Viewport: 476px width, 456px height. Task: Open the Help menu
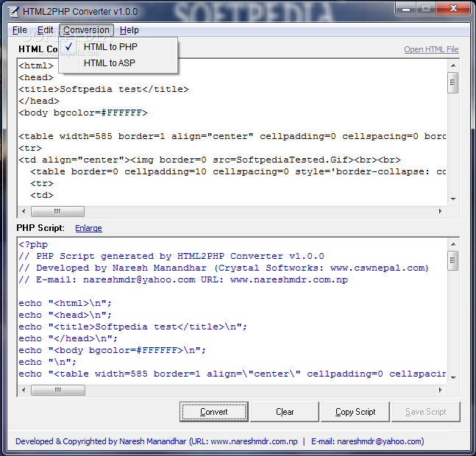129,30
